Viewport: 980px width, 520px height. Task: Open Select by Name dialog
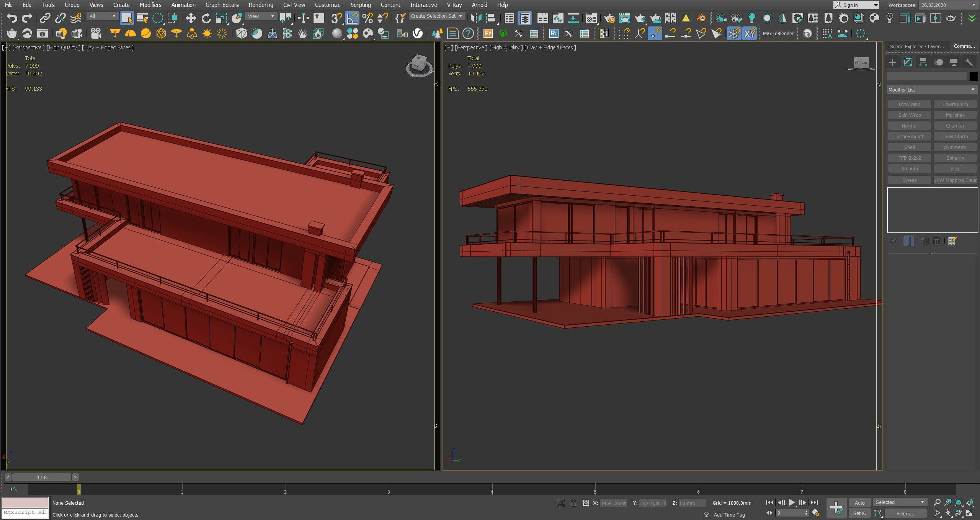tap(142, 18)
